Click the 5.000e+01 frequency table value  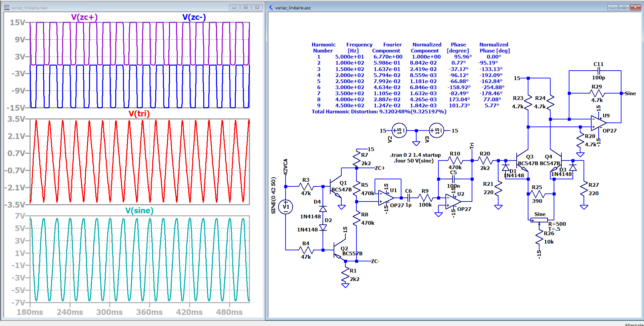[349, 57]
